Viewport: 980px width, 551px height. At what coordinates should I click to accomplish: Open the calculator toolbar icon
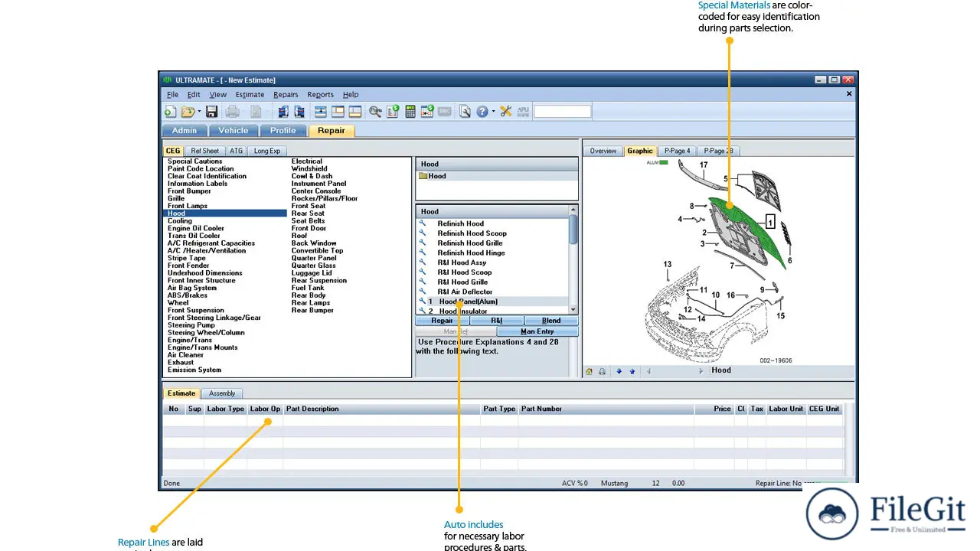coord(410,112)
